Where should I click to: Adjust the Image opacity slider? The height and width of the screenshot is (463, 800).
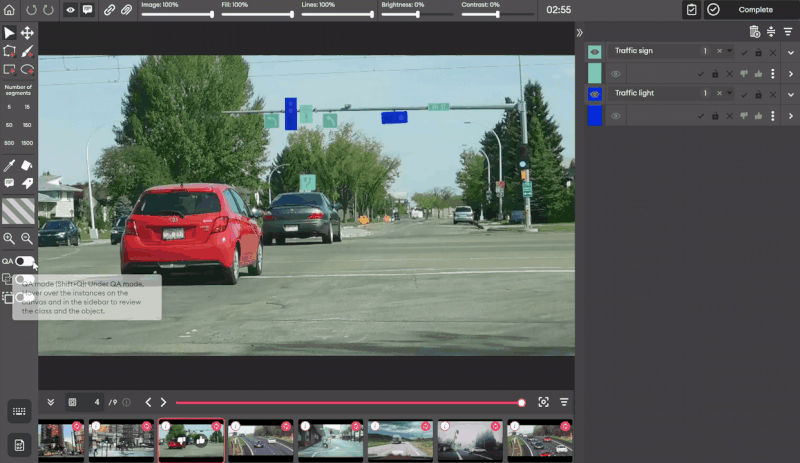coord(178,14)
